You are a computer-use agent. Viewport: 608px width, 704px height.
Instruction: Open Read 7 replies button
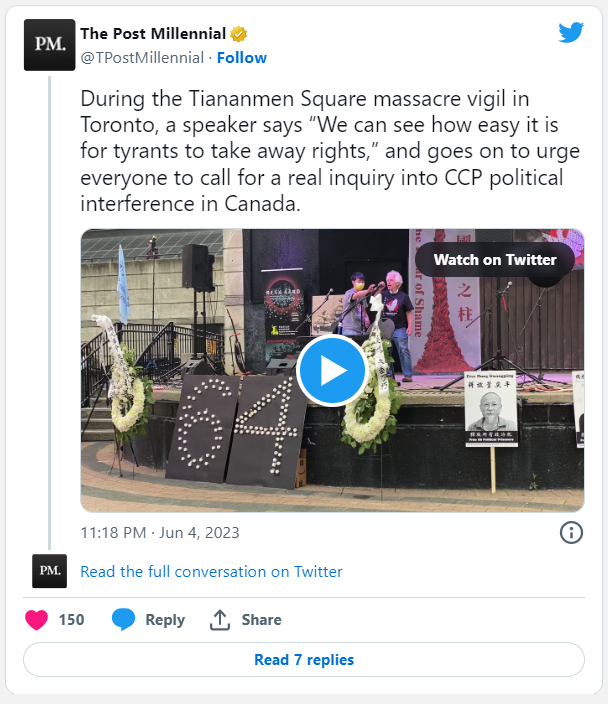(x=304, y=660)
